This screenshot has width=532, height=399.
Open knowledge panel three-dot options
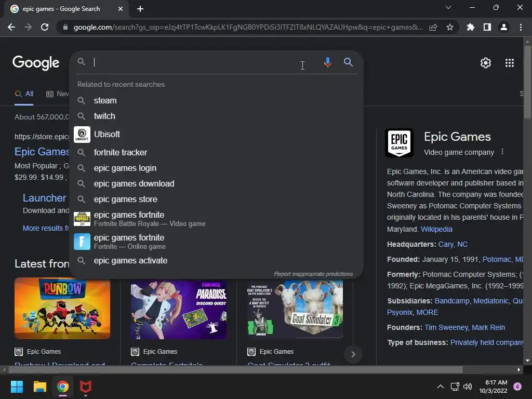[502, 152]
